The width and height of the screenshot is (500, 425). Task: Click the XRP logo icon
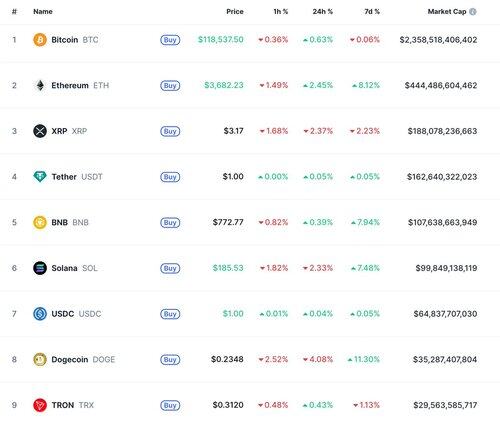(40, 131)
